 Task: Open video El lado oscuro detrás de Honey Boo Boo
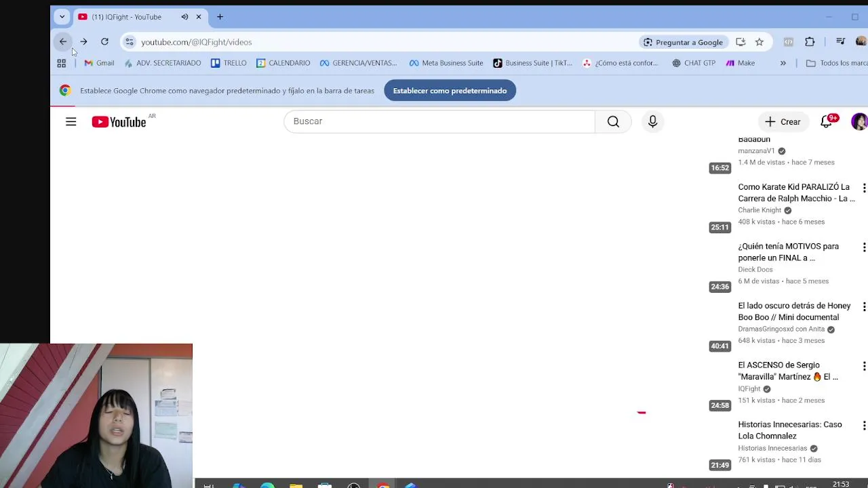click(794, 311)
